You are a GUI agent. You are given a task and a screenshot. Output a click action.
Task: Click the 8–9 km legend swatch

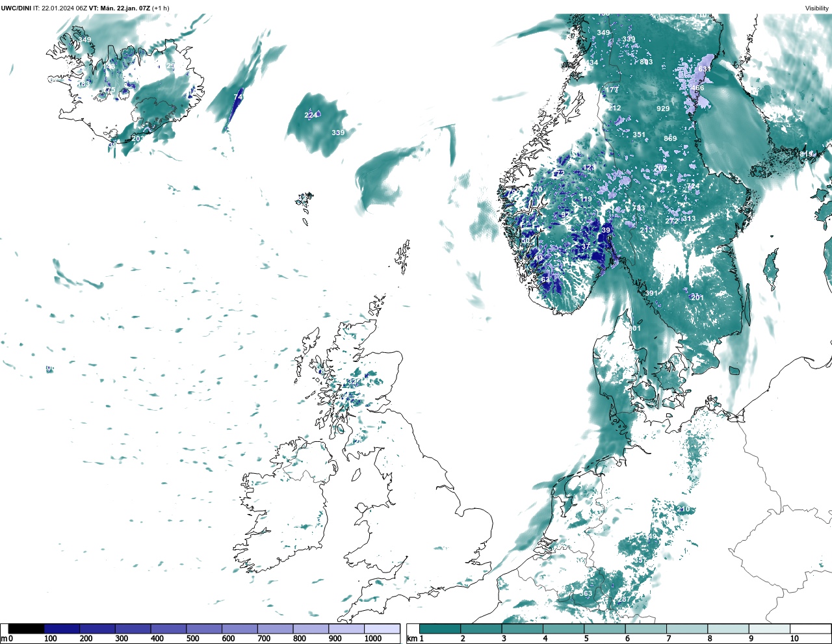(x=729, y=629)
